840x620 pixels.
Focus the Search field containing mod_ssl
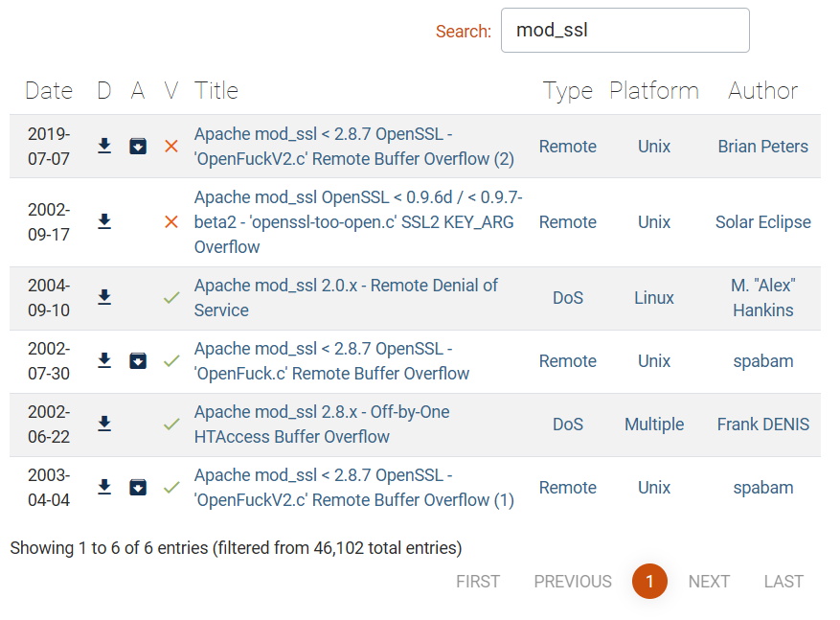coord(625,30)
